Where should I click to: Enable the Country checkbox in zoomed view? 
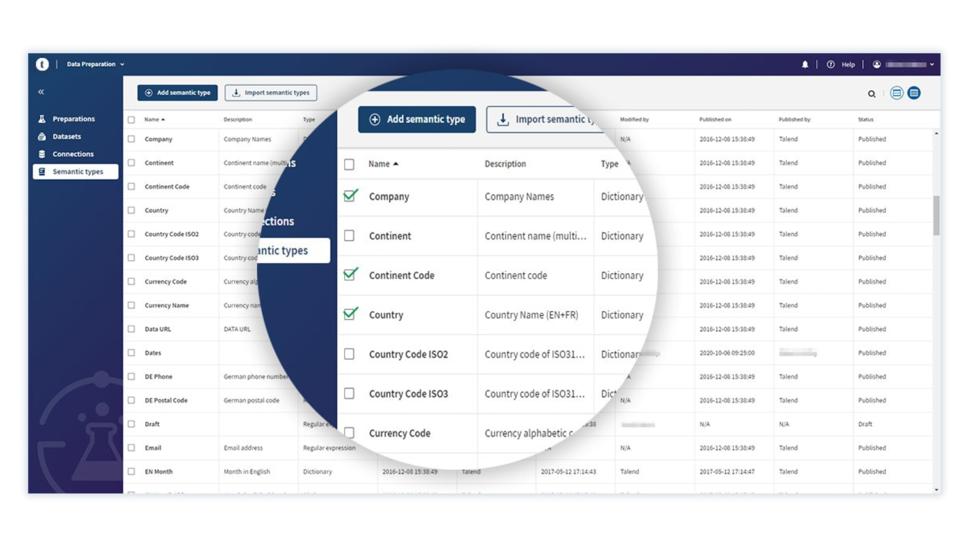[x=349, y=315]
